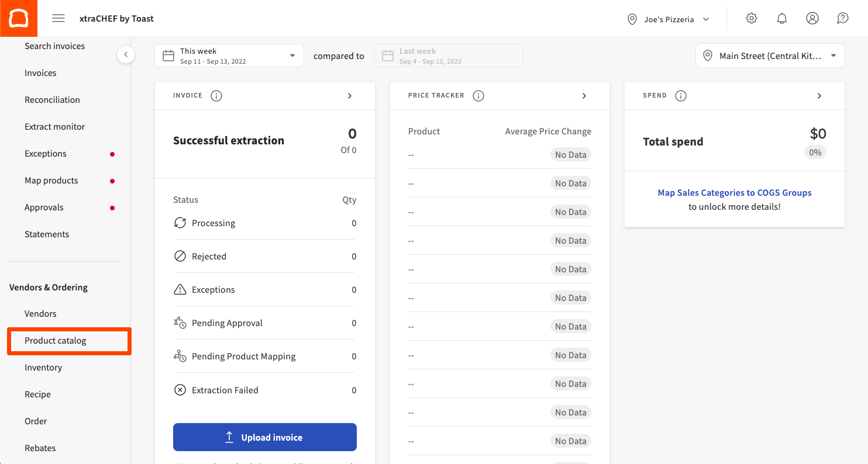Expand the Price Tracker panel via its arrow
Image resolution: width=868 pixels, height=464 pixels.
point(584,95)
